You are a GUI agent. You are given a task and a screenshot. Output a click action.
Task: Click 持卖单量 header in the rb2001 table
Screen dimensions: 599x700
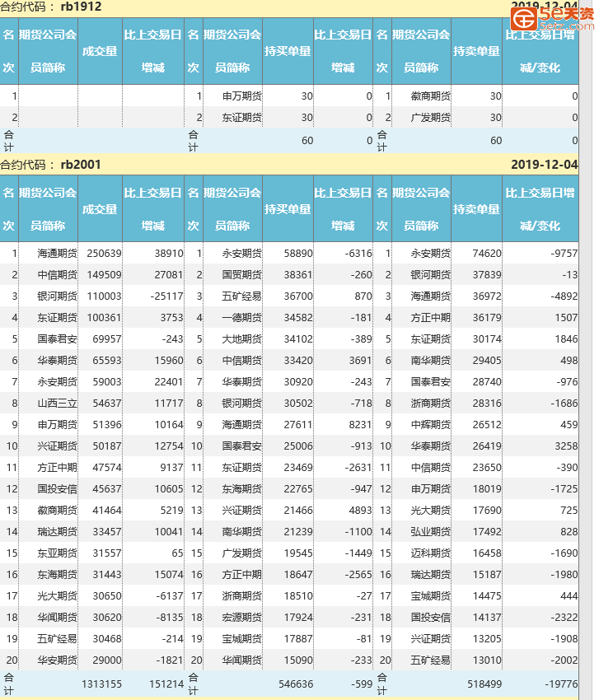point(476,209)
